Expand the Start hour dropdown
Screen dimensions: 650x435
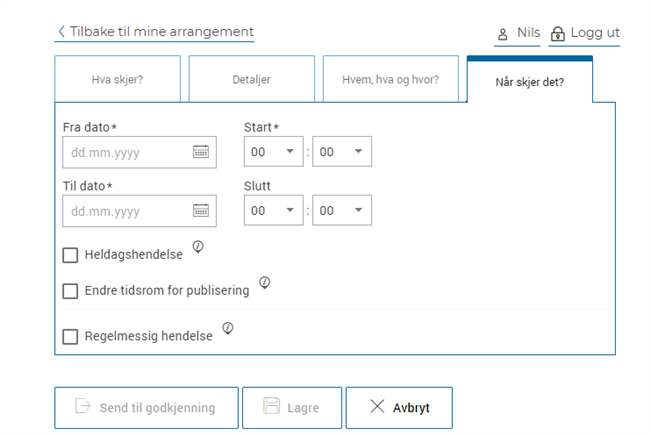273,152
